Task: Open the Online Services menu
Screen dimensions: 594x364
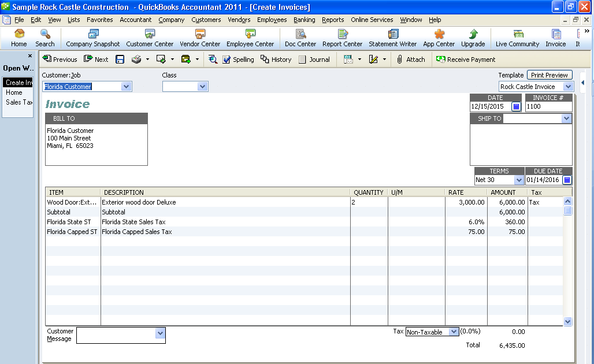Action: coord(372,20)
